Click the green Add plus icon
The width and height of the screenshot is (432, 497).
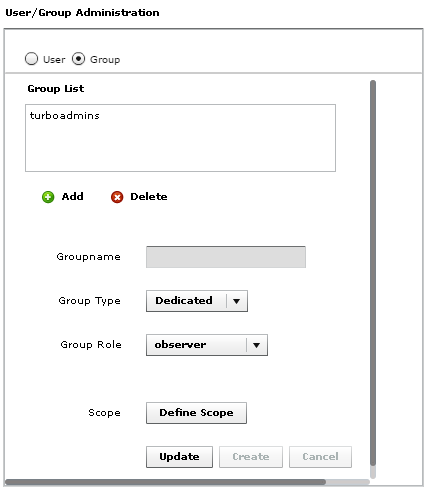tap(48, 197)
